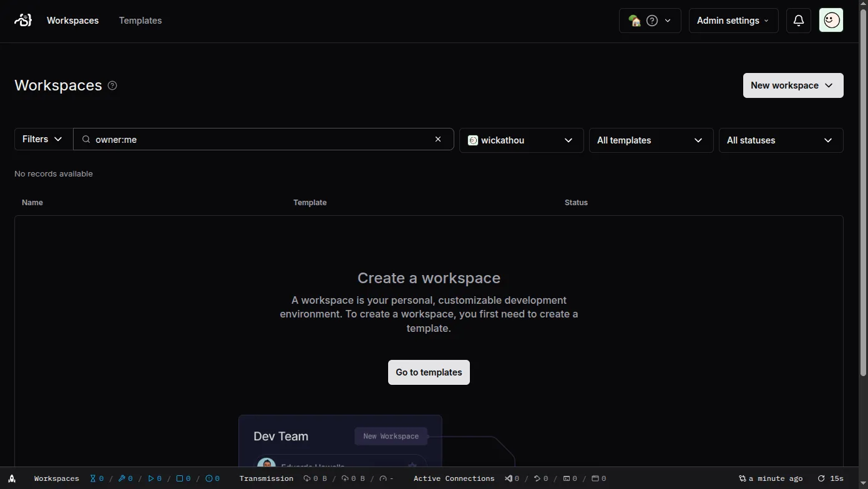Screen dimensions: 868x489
Task: Clear the owner:me search filter
Action: click(437, 139)
